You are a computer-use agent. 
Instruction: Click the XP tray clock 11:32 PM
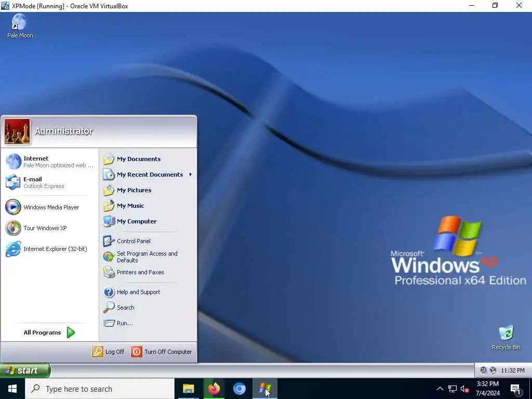point(512,370)
